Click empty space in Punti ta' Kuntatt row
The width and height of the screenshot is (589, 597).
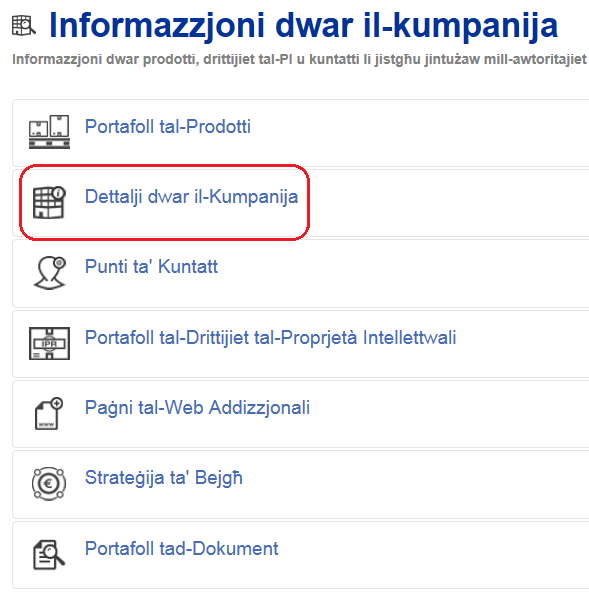pyautogui.click(x=404, y=273)
